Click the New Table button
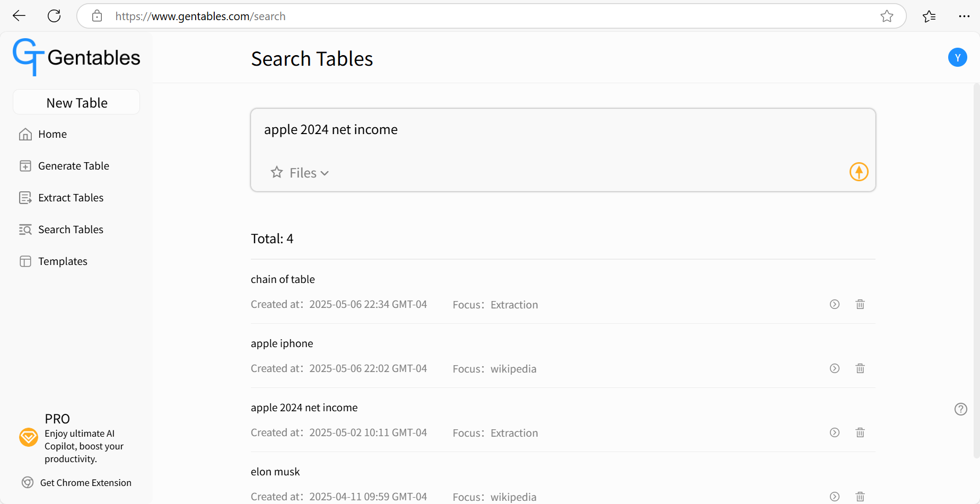The image size is (980, 504). click(76, 102)
